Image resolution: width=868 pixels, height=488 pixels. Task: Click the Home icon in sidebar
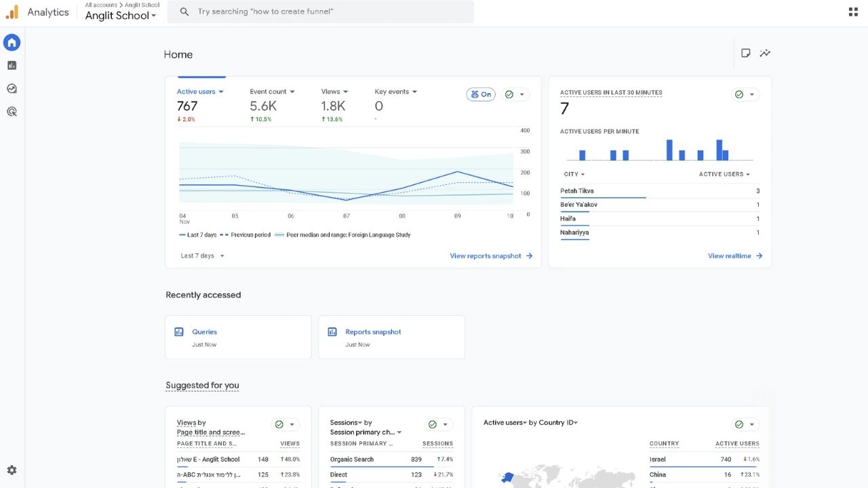[12, 43]
